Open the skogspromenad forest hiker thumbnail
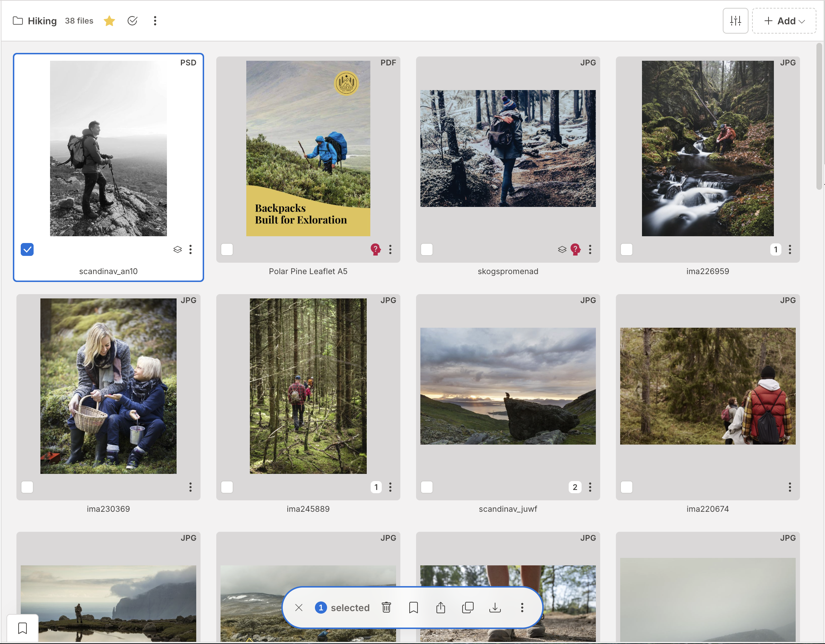The width and height of the screenshot is (825, 644). (508, 148)
